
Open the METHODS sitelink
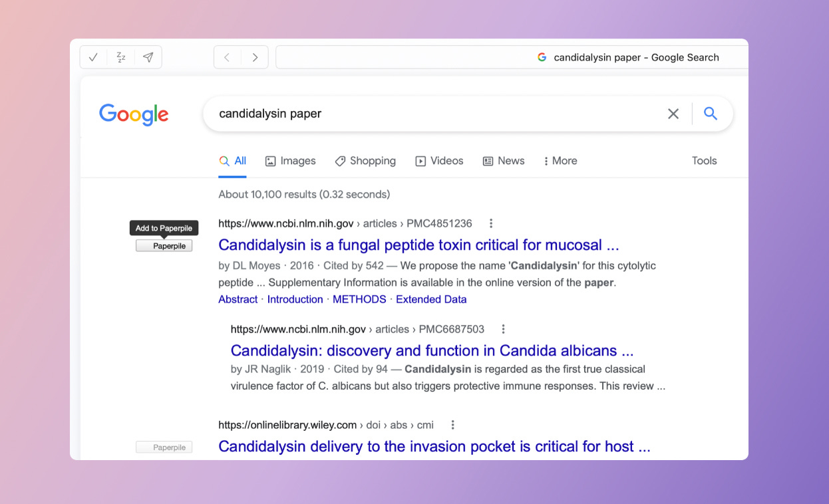pyautogui.click(x=359, y=299)
